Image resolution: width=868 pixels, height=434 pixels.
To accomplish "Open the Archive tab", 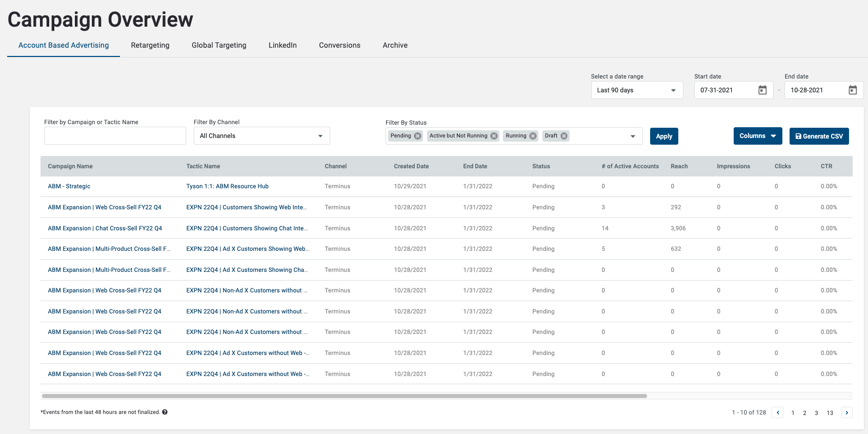I will tap(395, 45).
